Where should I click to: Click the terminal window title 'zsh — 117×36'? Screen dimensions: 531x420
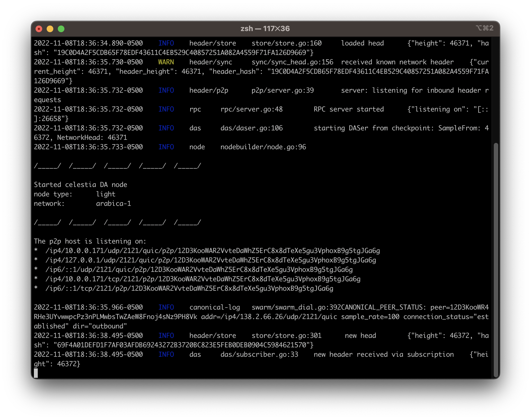click(265, 29)
